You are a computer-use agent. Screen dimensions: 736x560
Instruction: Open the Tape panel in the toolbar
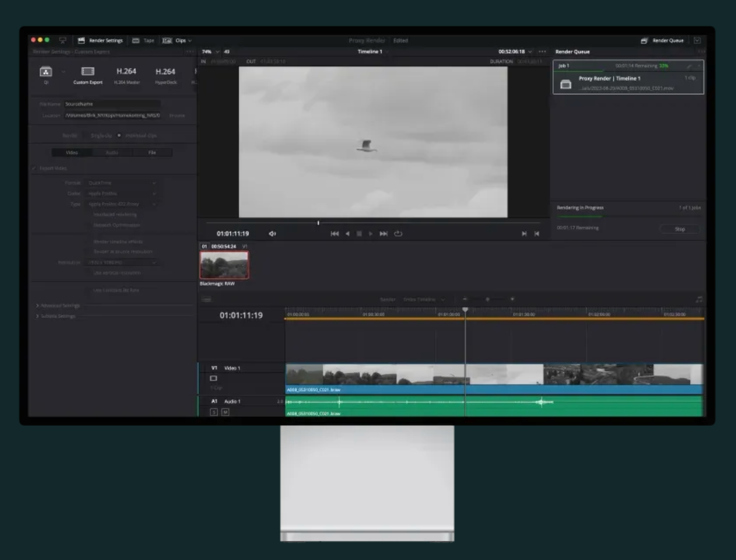[143, 40]
